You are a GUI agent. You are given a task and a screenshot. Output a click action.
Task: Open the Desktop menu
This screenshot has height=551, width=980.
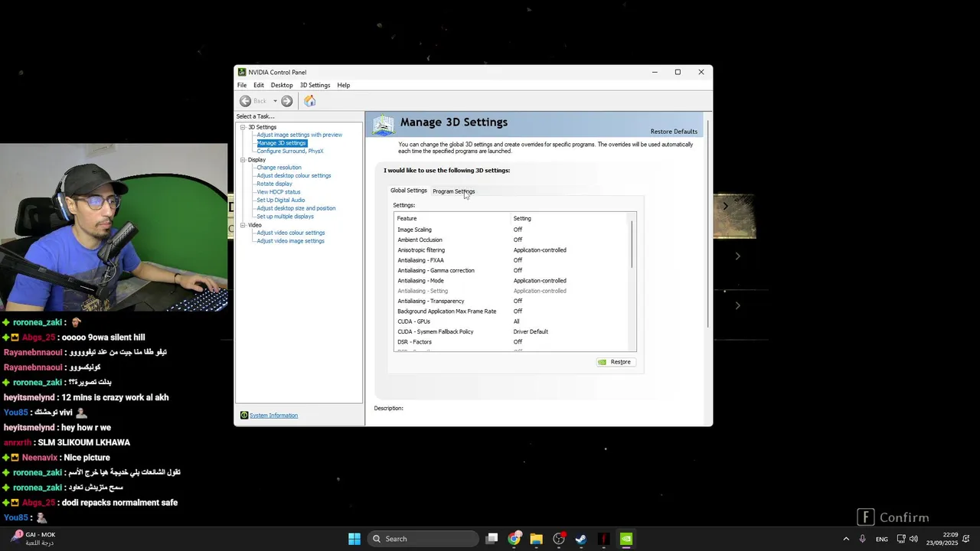(x=282, y=85)
